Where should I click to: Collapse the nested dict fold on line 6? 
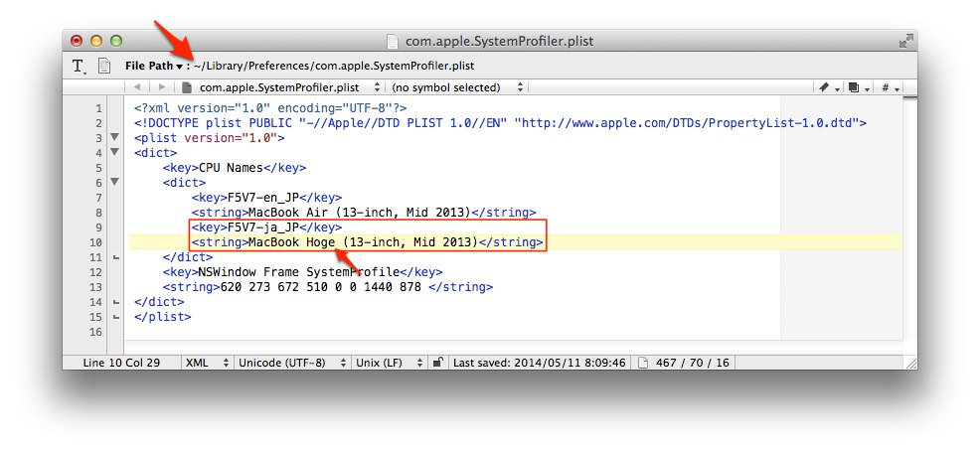point(114,183)
